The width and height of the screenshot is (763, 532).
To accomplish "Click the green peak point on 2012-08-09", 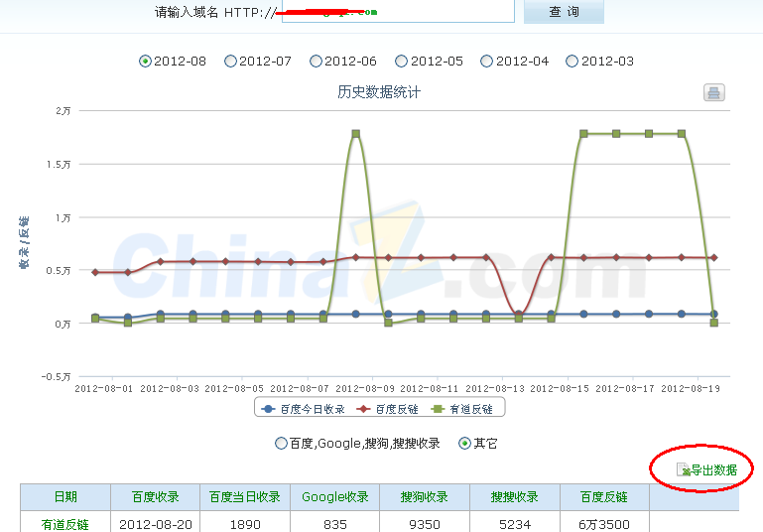I will click(355, 134).
